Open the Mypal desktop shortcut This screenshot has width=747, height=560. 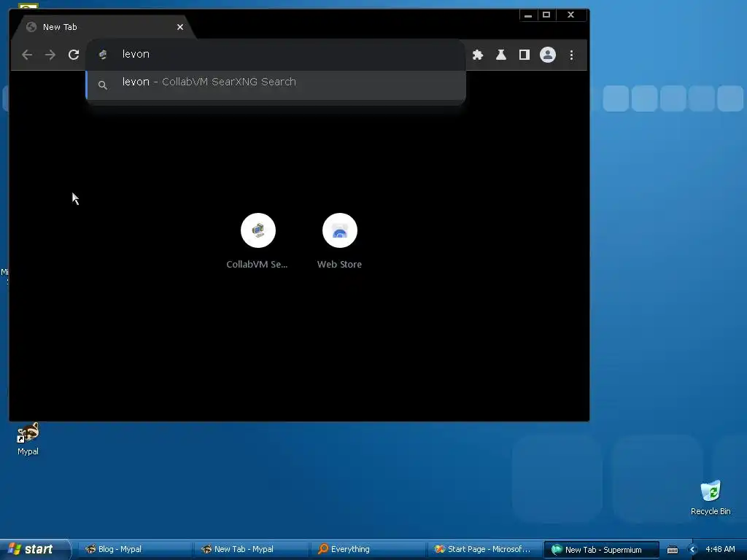point(28,439)
